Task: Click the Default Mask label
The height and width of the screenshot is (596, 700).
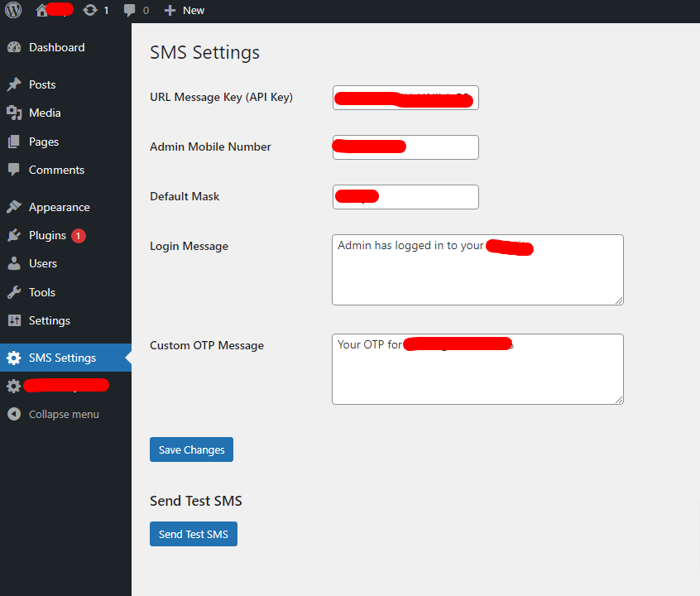Action: tap(185, 196)
